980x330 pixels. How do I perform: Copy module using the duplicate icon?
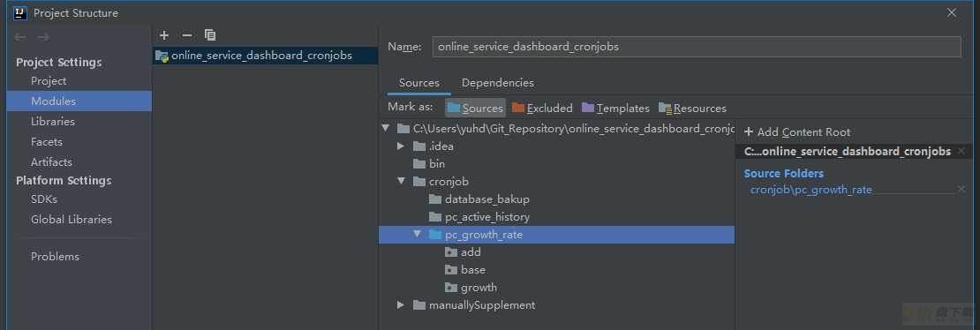210,35
